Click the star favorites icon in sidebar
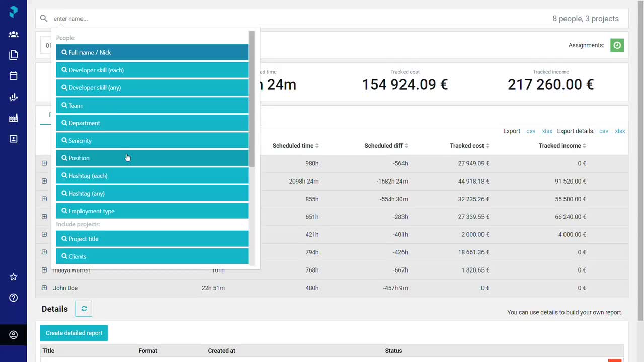Screen dimensions: 644x362 pyautogui.click(x=14, y=277)
